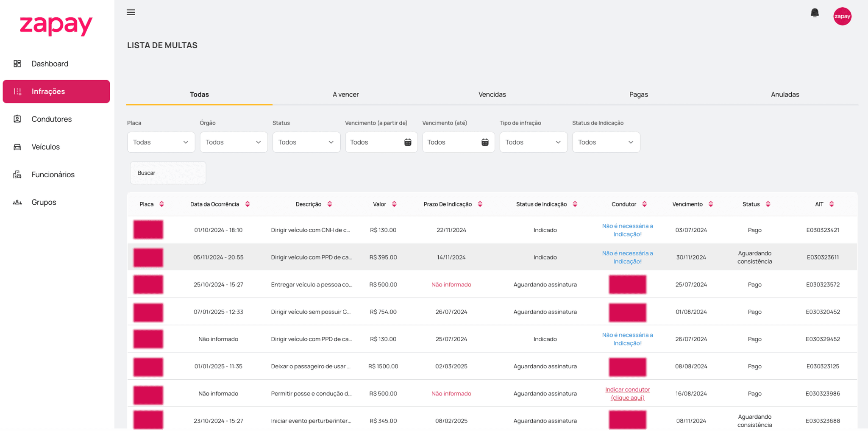Click the Veículos car icon

point(17,147)
